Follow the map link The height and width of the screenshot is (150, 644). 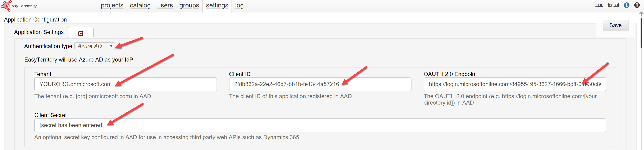point(599,5)
